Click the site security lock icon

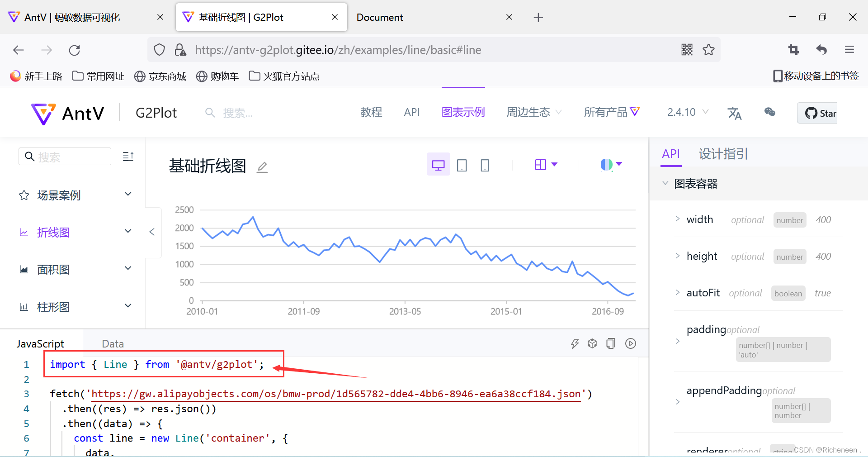180,50
